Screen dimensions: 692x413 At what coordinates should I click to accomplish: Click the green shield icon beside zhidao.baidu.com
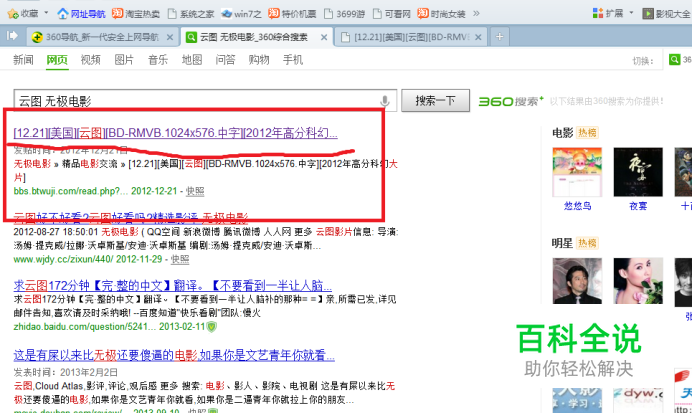[x=212, y=327]
